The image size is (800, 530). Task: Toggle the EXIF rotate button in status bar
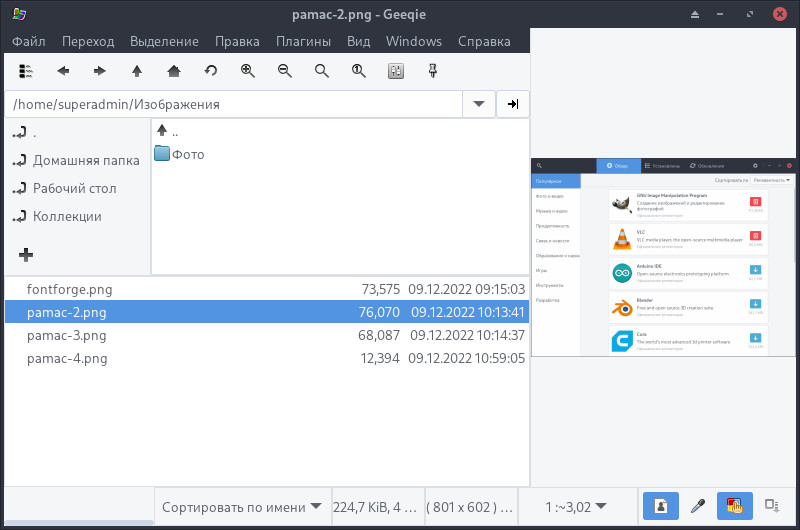tap(661, 506)
